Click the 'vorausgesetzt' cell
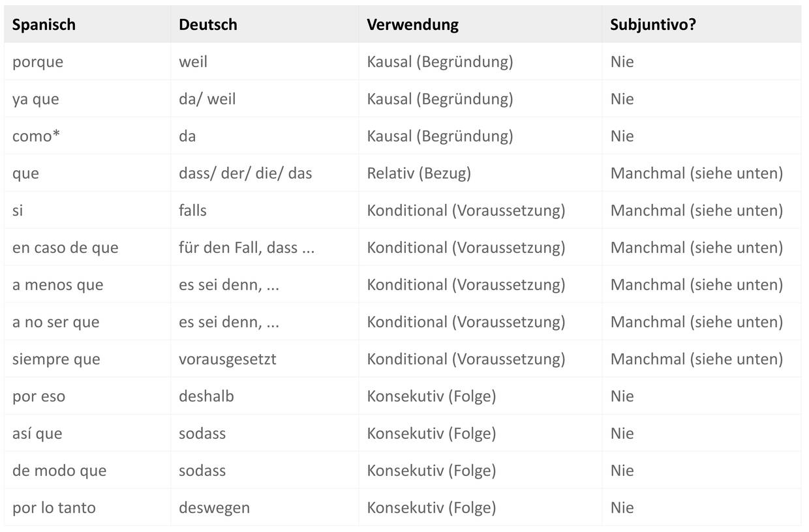The image size is (809, 532). 227,359
